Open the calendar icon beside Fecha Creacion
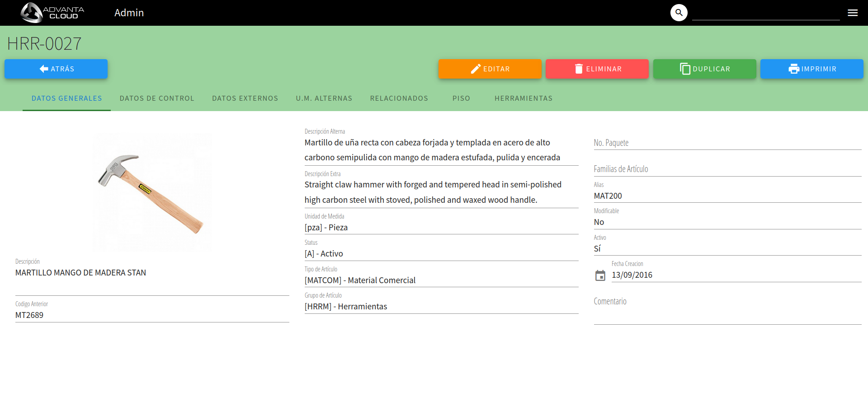868x420 pixels. (x=600, y=275)
